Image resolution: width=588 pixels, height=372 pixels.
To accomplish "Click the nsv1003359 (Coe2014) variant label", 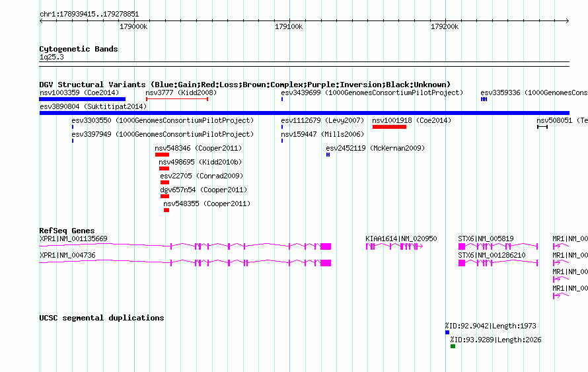I will tap(79, 93).
